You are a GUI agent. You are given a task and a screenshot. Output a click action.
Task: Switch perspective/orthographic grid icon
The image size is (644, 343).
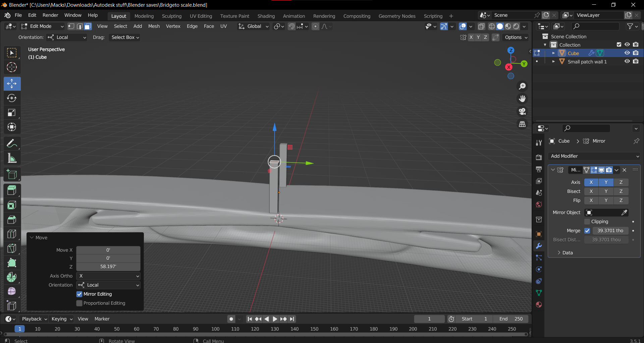(x=522, y=124)
